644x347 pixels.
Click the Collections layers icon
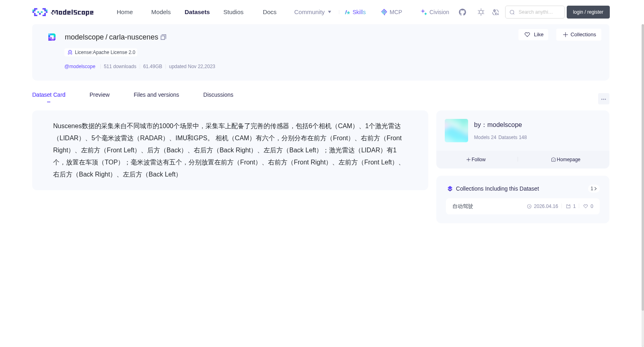point(450,189)
